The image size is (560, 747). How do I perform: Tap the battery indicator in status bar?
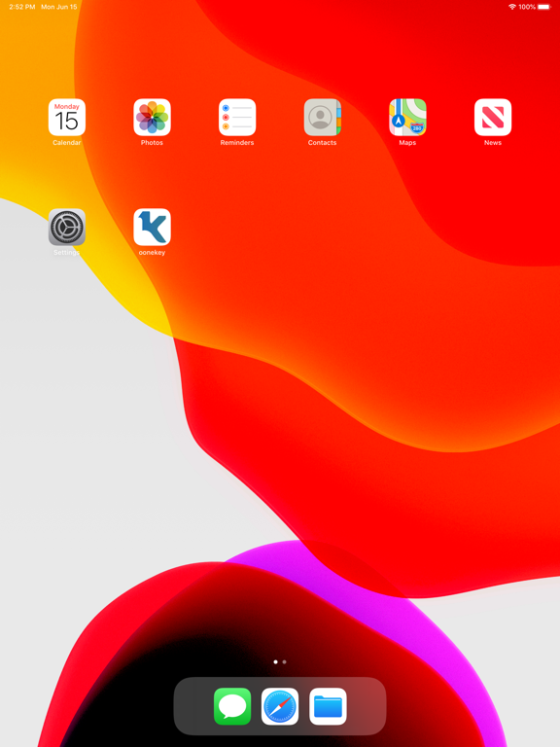544,7
